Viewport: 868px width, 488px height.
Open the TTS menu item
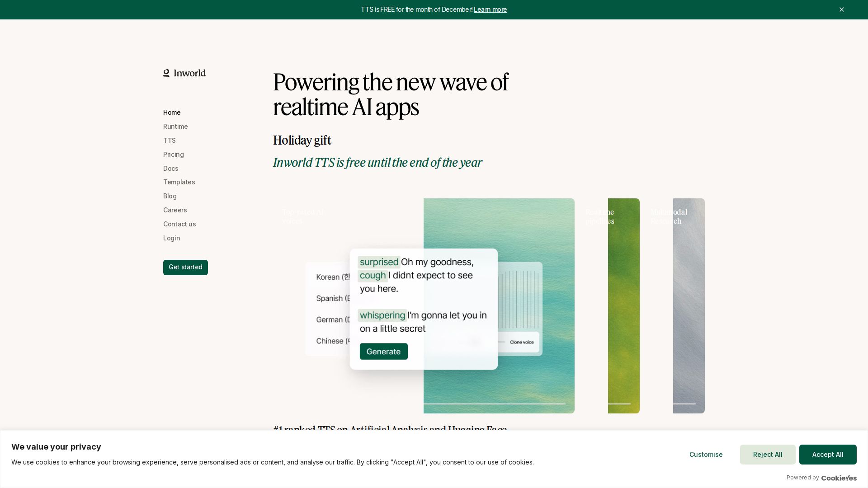[170, 141]
